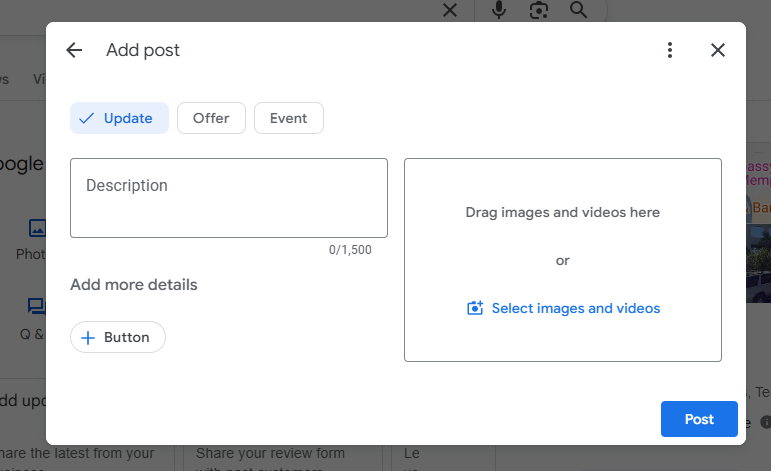
Task: Click the info icon at bottom right
Action: pyautogui.click(x=765, y=422)
